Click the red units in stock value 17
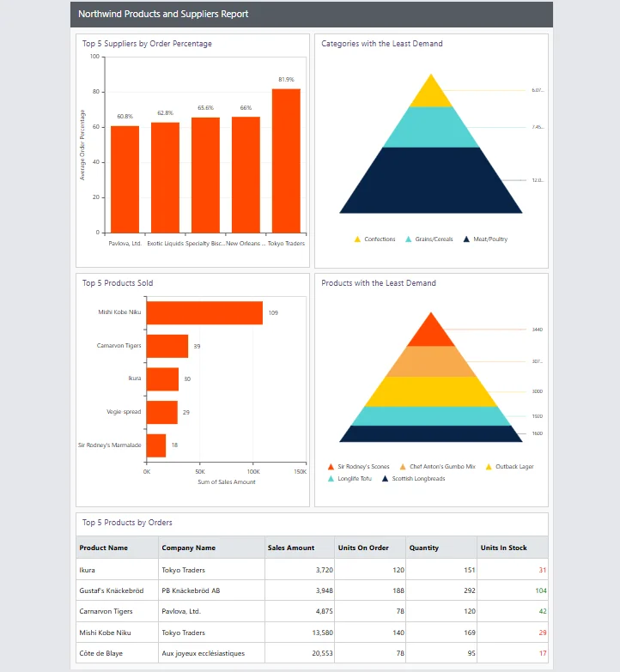The height and width of the screenshot is (672, 620). coord(543,653)
